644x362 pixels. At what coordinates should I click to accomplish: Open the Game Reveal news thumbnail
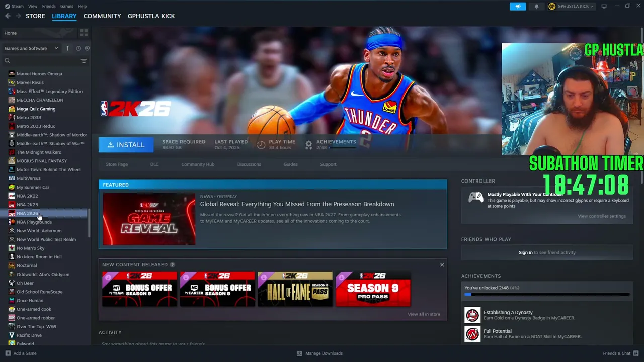(149, 219)
